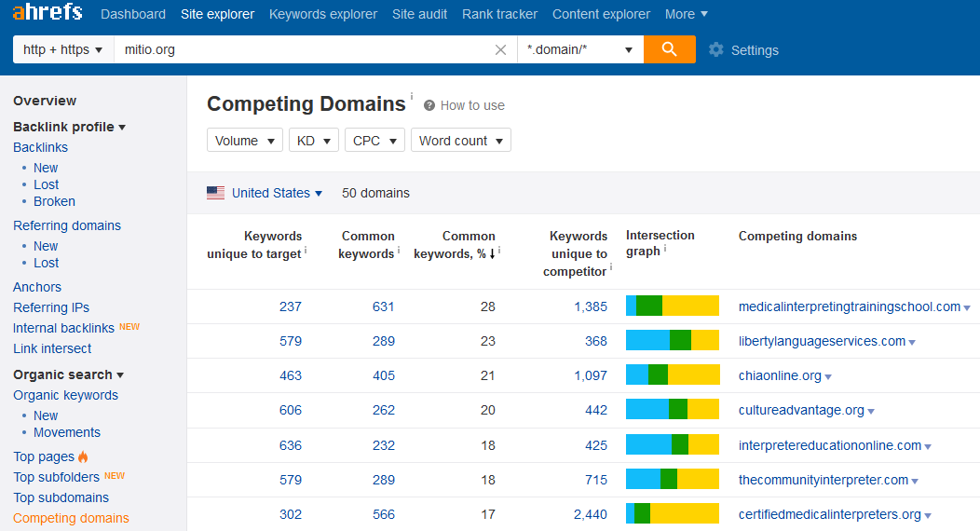Click the 631 common keywords value
This screenshot has width=980, height=531.
point(383,306)
